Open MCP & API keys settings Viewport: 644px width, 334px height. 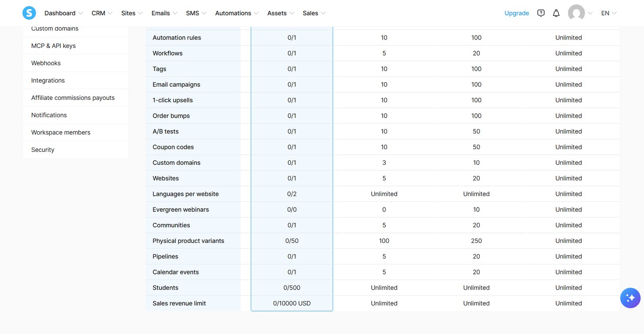(75, 46)
